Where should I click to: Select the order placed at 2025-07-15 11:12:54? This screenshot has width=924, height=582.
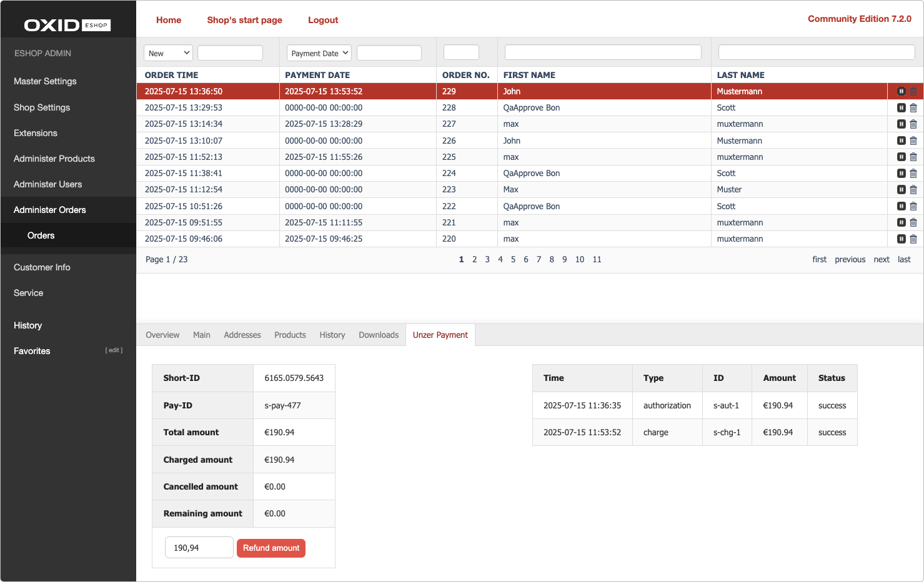(184, 189)
